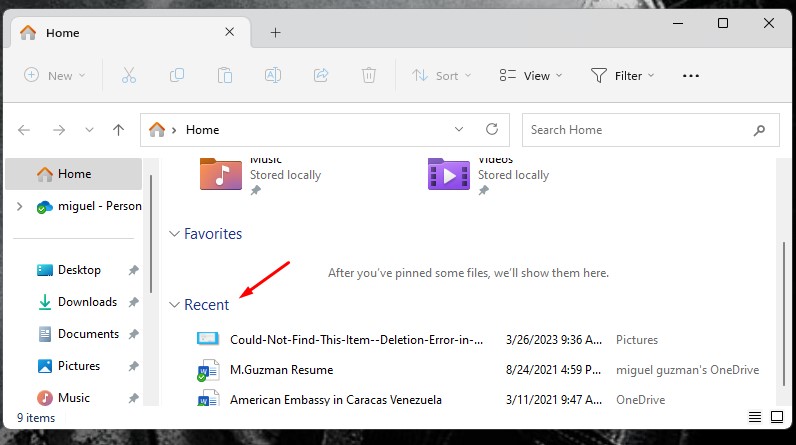Go forward with the right arrow
The height and width of the screenshot is (445, 796).
pyautogui.click(x=59, y=130)
